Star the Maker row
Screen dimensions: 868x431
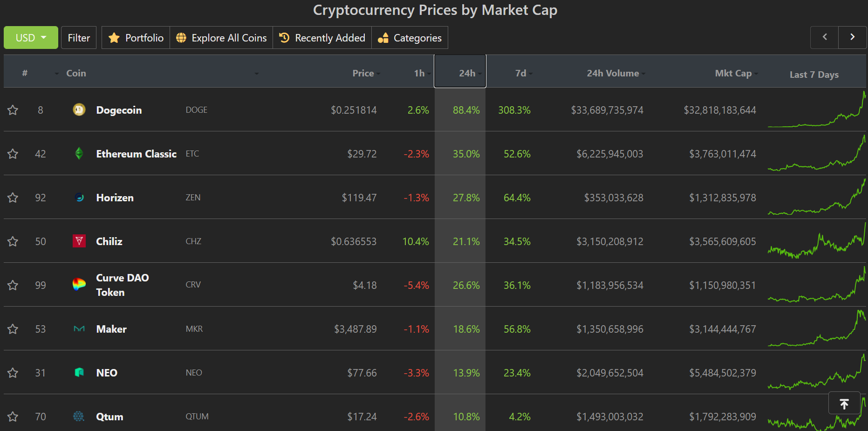tap(13, 329)
